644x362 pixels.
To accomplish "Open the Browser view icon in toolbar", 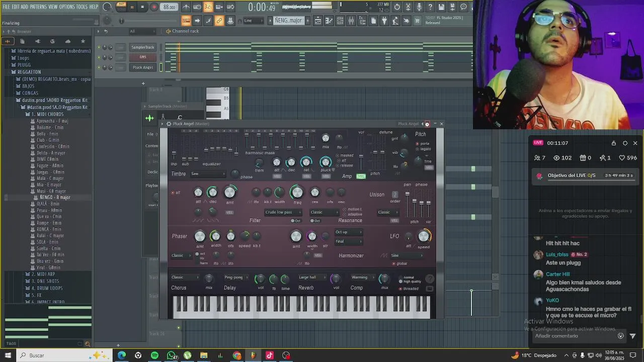I will click(x=362, y=21).
